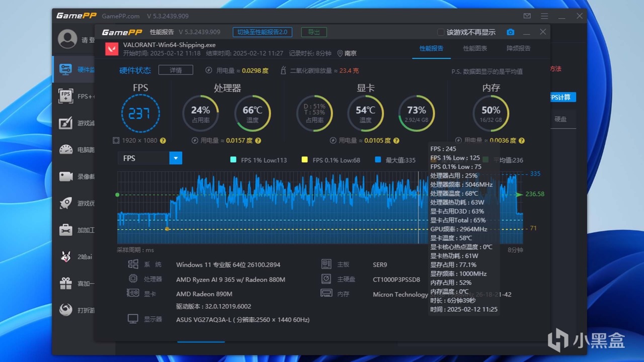Click the main disk icon beside CT1000P3PSSD8
Screen dimensions: 644x362
pyautogui.click(x=326, y=279)
